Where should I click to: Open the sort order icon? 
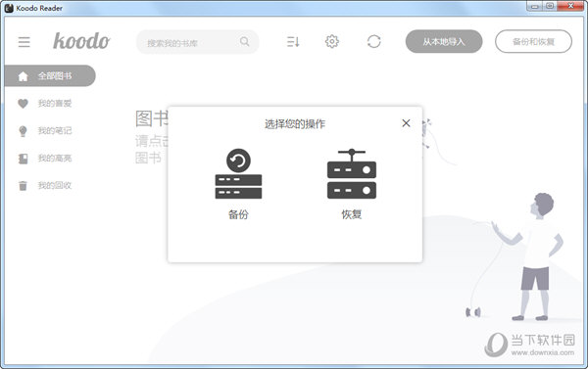click(x=293, y=41)
